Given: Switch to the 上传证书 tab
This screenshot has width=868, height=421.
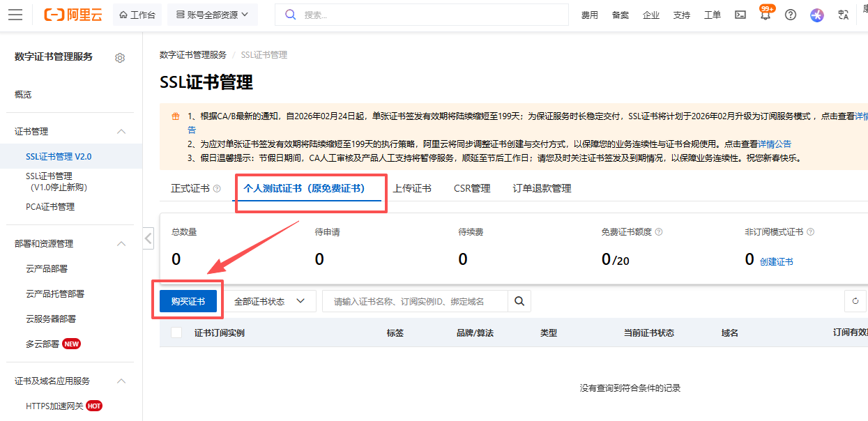Looking at the screenshot, I should click(x=411, y=188).
